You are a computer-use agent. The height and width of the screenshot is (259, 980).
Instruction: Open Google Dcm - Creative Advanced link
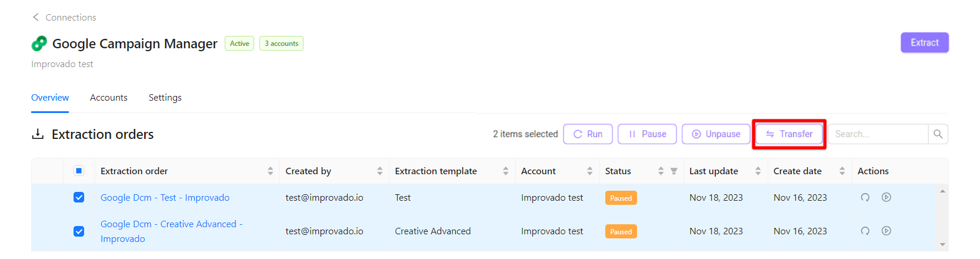171,231
